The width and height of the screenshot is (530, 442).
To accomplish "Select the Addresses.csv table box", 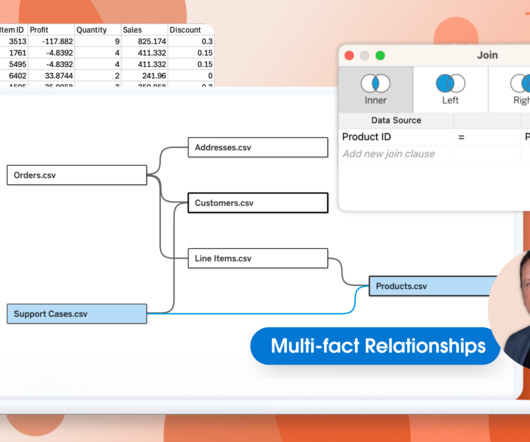I will coord(258,147).
